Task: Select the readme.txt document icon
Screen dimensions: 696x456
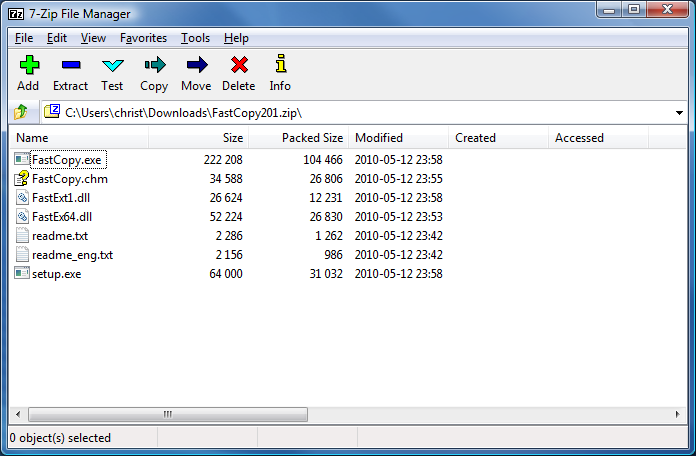Action: (x=22, y=235)
